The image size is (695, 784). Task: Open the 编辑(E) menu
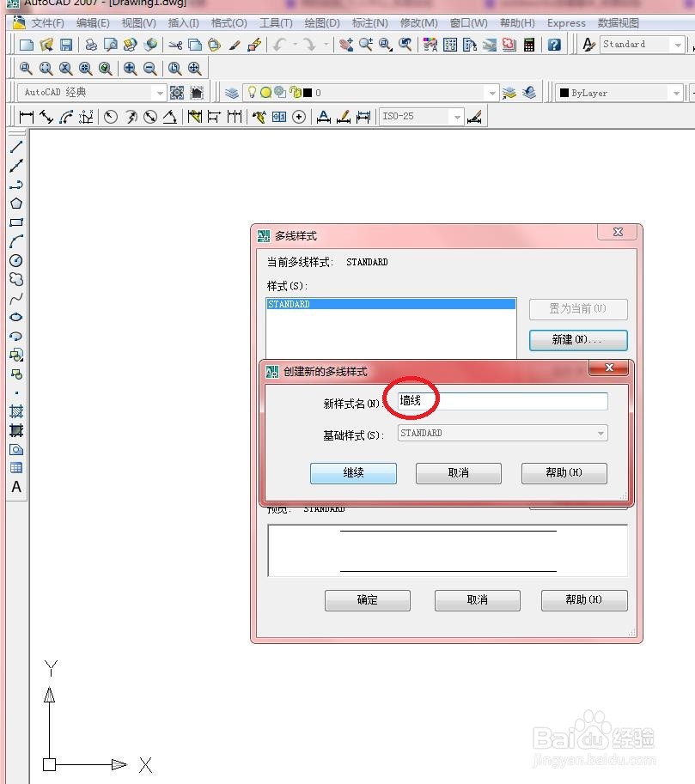[x=93, y=23]
